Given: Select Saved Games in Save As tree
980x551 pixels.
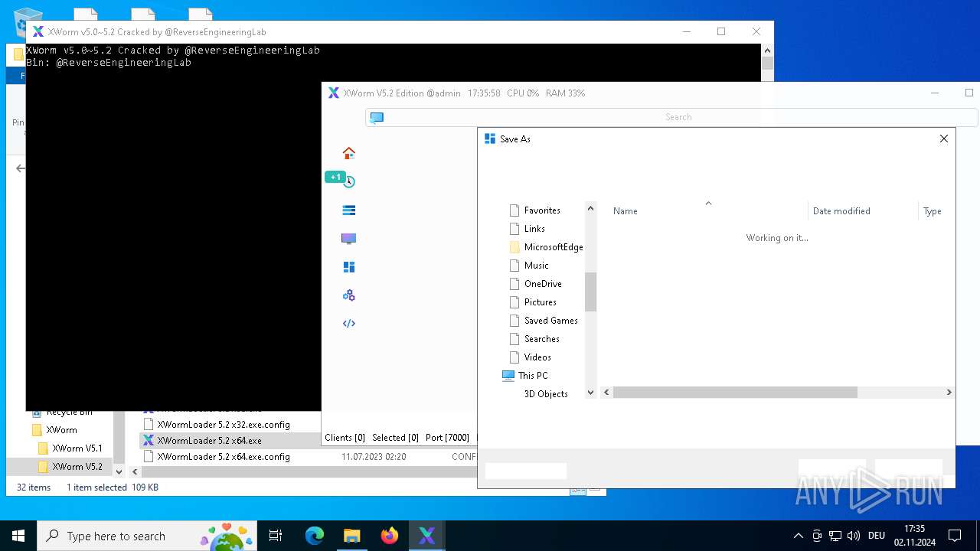Looking at the screenshot, I should coord(550,321).
